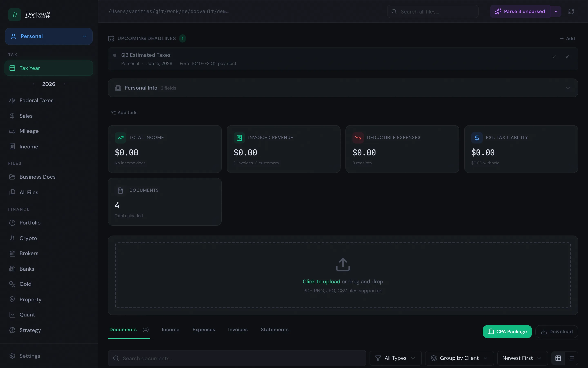Image resolution: width=588 pixels, height=368 pixels.
Task: Show All Files
Action: (x=49, y=192)
